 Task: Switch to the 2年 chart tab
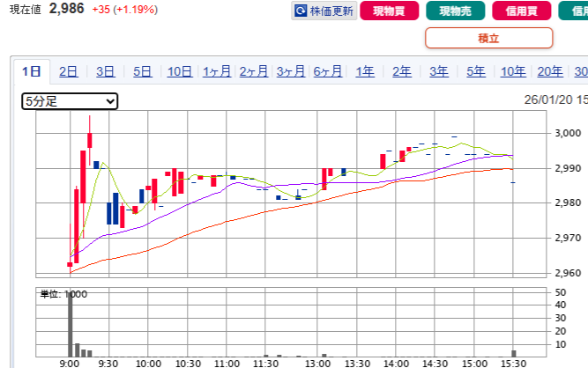[x=402, y=71]
